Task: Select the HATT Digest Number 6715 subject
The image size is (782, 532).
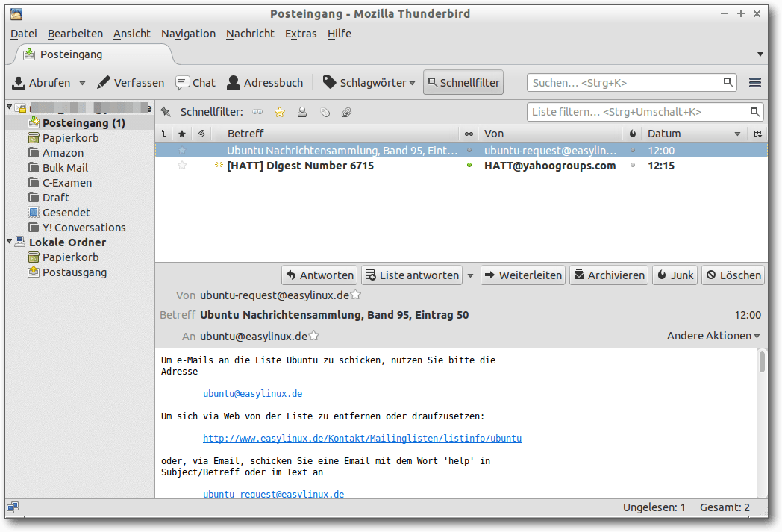Action: 300,166
